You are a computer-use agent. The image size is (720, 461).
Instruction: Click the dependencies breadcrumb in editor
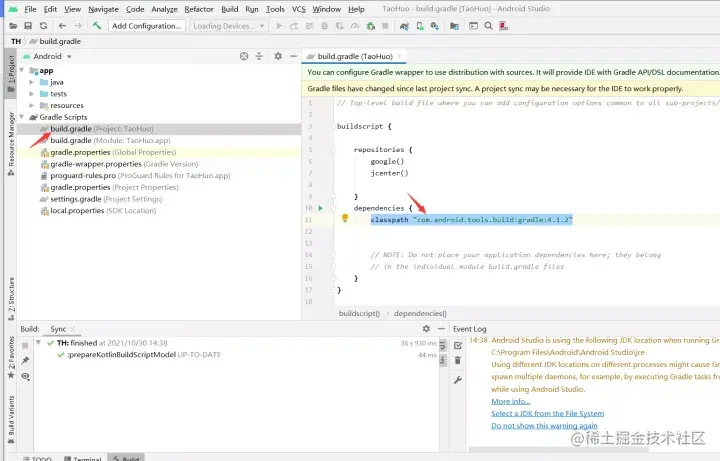[420, 313]
